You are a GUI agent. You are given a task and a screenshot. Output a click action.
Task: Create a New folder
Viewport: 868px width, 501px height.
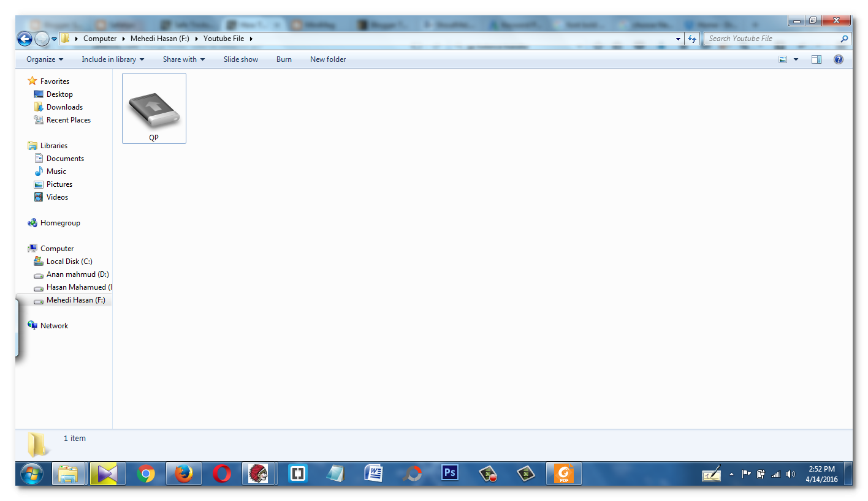(328, 59)
